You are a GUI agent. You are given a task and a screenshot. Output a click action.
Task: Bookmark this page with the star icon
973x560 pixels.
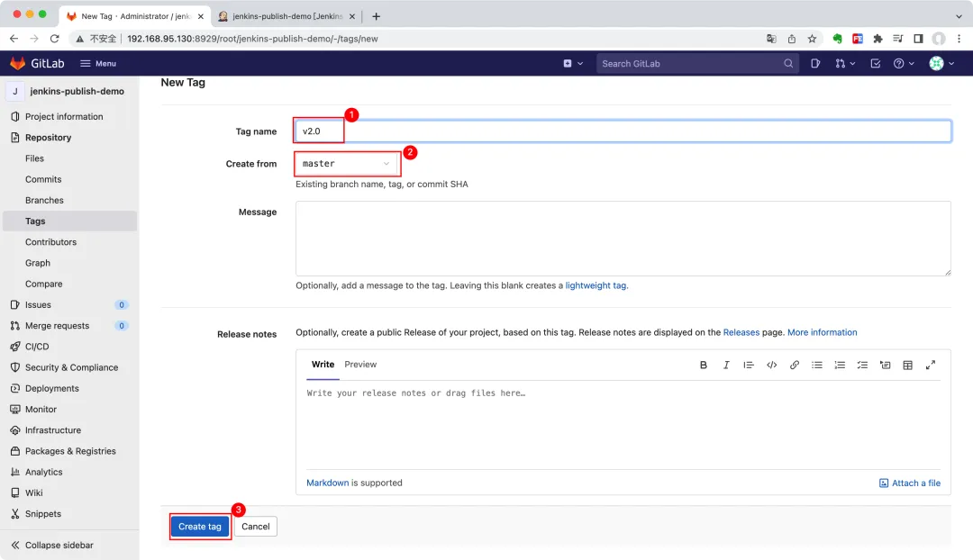click(x=812, y=39)
